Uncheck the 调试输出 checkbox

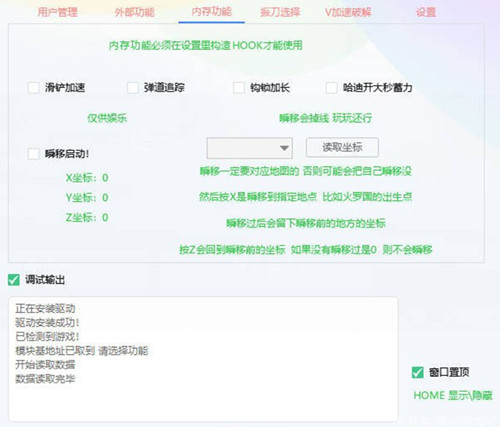(14, 280)
